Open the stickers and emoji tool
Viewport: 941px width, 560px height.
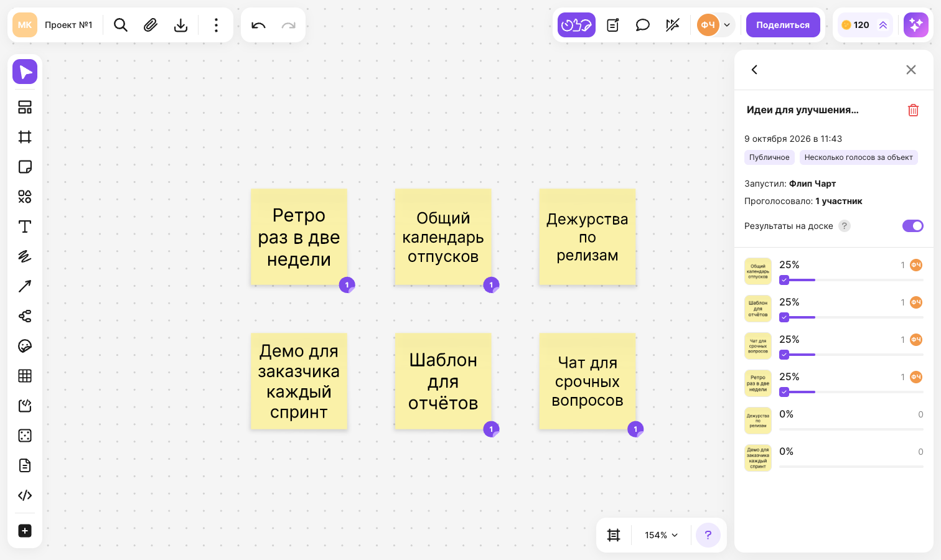[25, 346]
